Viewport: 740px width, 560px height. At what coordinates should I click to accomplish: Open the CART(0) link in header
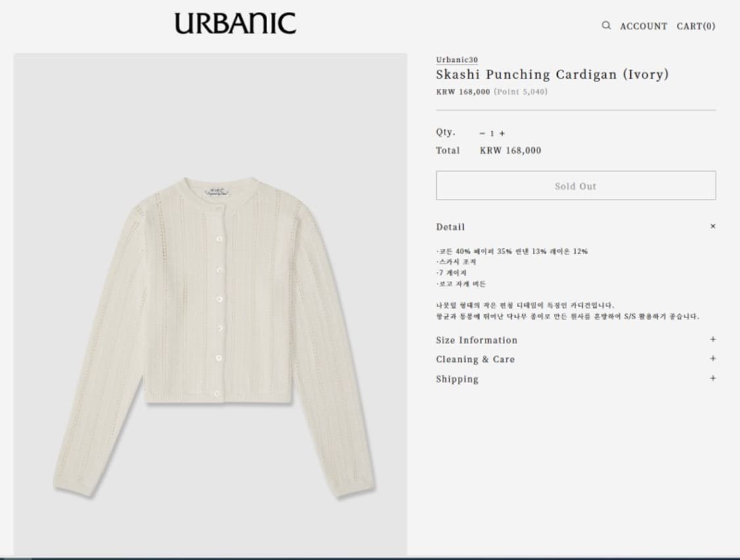[x=695, y=26]
